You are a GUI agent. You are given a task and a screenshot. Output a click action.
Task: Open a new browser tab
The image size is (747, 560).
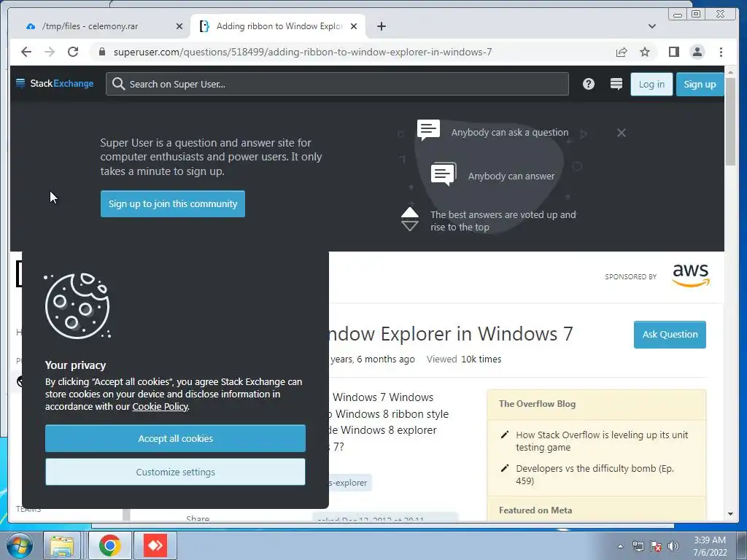coord(381,26)
